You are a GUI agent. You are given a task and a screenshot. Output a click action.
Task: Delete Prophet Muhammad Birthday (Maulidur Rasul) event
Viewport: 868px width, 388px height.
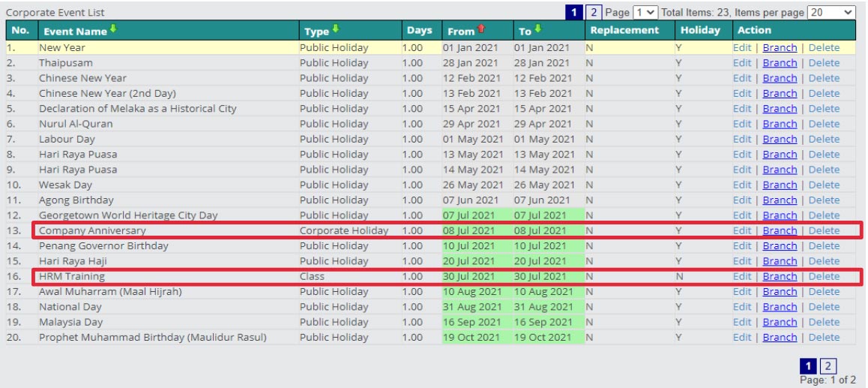[x=825, y=337]
